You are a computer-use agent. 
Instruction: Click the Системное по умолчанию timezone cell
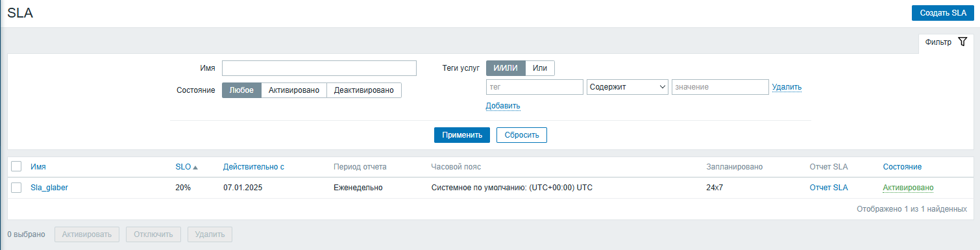(512, 188)
